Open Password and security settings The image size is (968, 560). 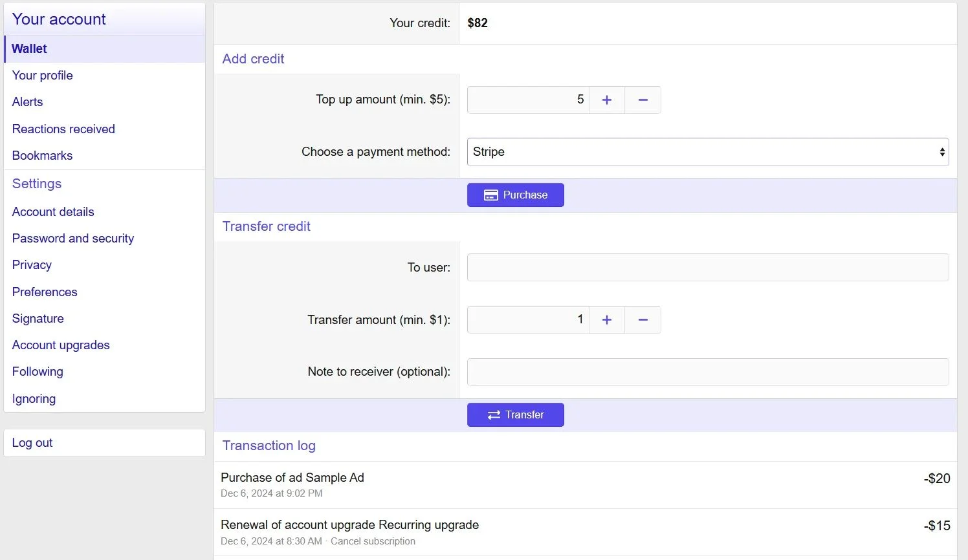tap(73, 239)
